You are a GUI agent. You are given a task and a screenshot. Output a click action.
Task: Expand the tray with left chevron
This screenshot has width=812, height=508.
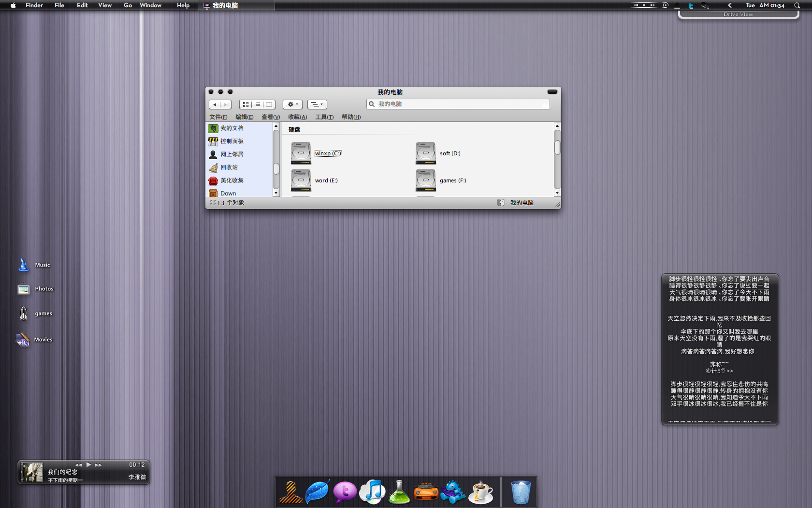[x=730, y=5]
